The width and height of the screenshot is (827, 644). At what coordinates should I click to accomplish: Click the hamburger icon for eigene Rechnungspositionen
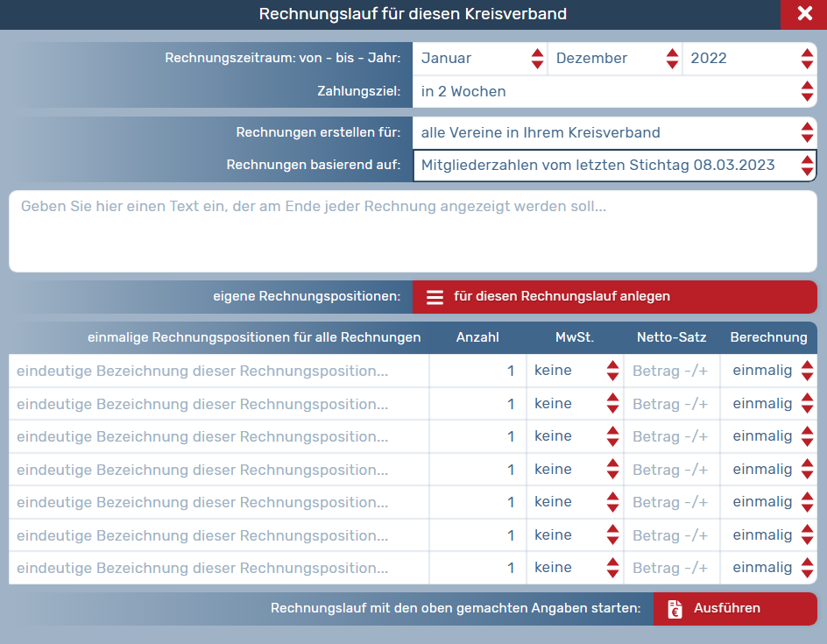(x=435, y=297)
